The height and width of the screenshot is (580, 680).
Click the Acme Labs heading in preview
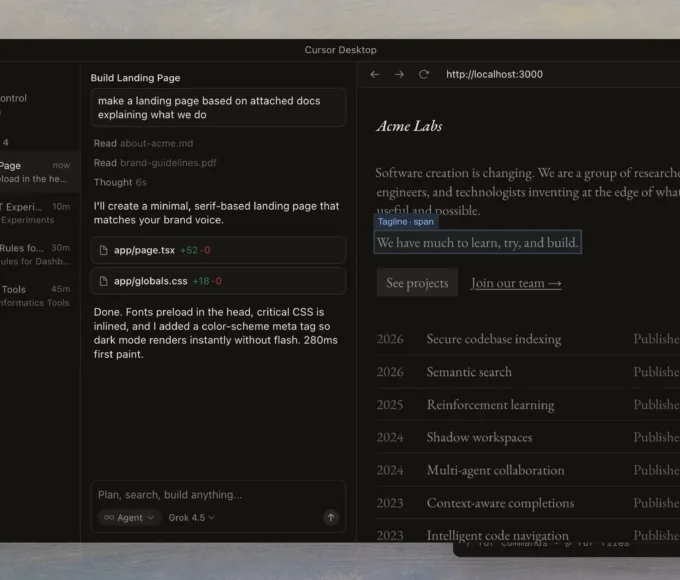click(x=409, y=126)
